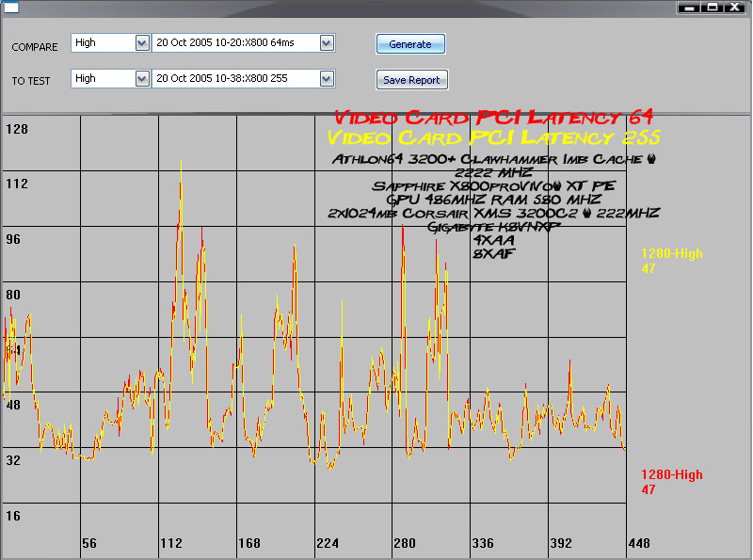
Task: Maximize the window
Action: click(713, 8)
